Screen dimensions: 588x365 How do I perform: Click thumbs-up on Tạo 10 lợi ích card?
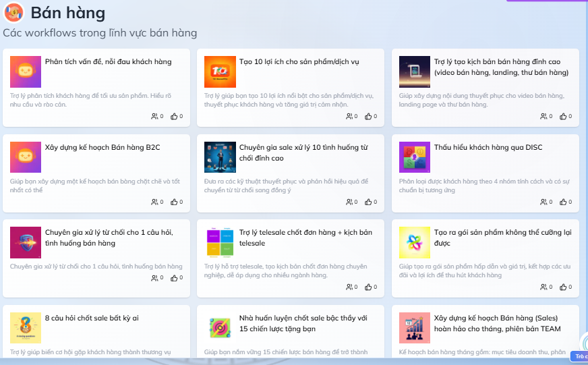point(369,116)
